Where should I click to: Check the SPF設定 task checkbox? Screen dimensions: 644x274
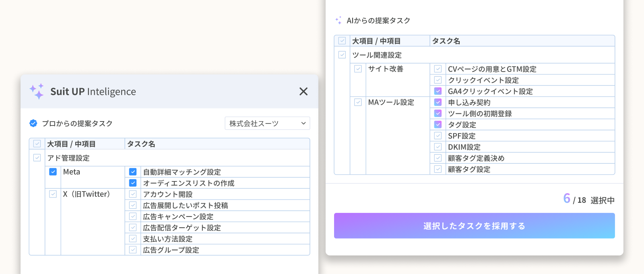coord(438,136)
